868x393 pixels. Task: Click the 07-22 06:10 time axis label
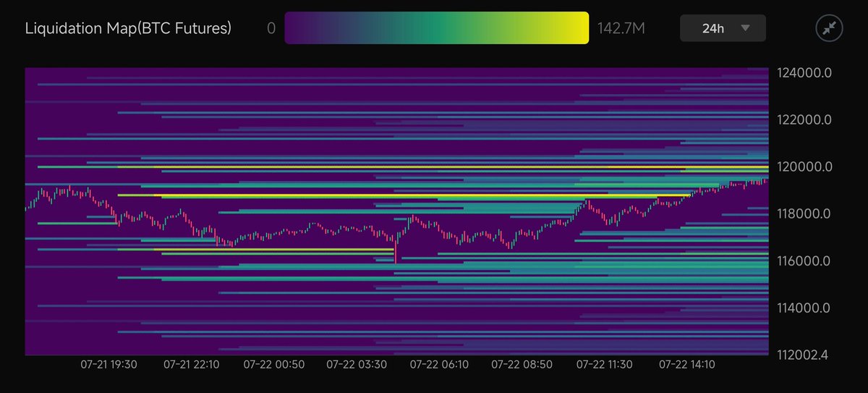[438, 365]
